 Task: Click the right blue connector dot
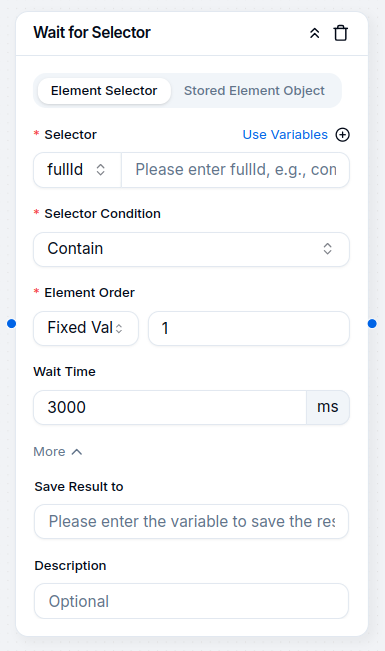pos(372,323)
